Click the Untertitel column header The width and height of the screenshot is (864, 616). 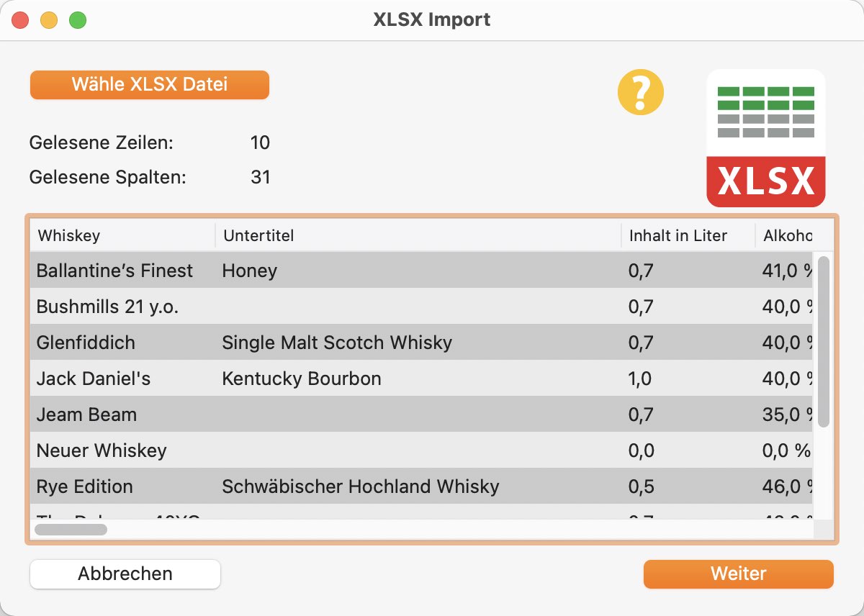coord(418,235)
